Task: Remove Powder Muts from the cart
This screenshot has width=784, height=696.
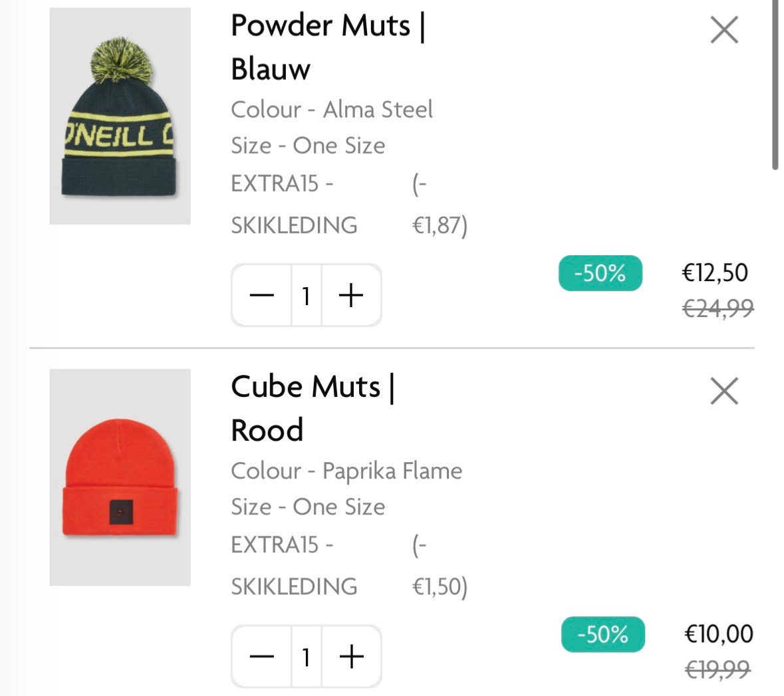Action: tap(723, 31)
